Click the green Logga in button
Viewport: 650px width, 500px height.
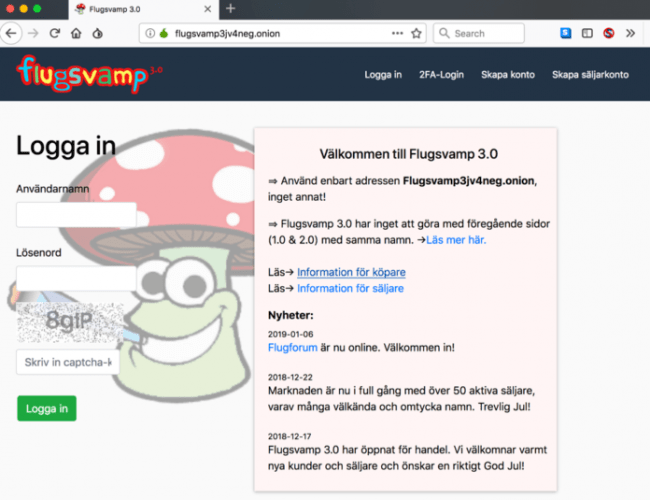point(46,408)
